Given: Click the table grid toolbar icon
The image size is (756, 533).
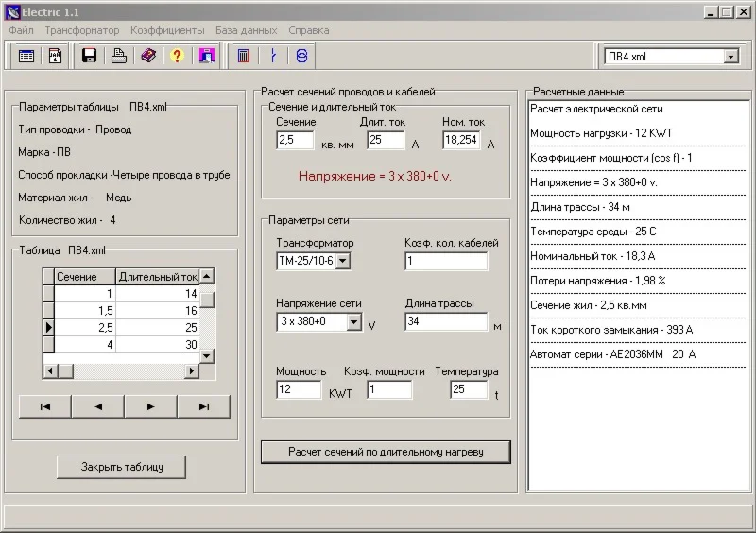Looking at the screenshot, I should pos(26,56).
